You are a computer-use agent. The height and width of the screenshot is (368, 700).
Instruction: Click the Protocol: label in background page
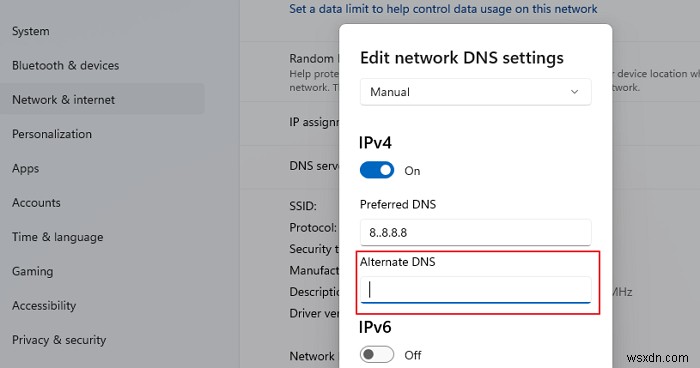pyautogui.click(x=313, y=228)
